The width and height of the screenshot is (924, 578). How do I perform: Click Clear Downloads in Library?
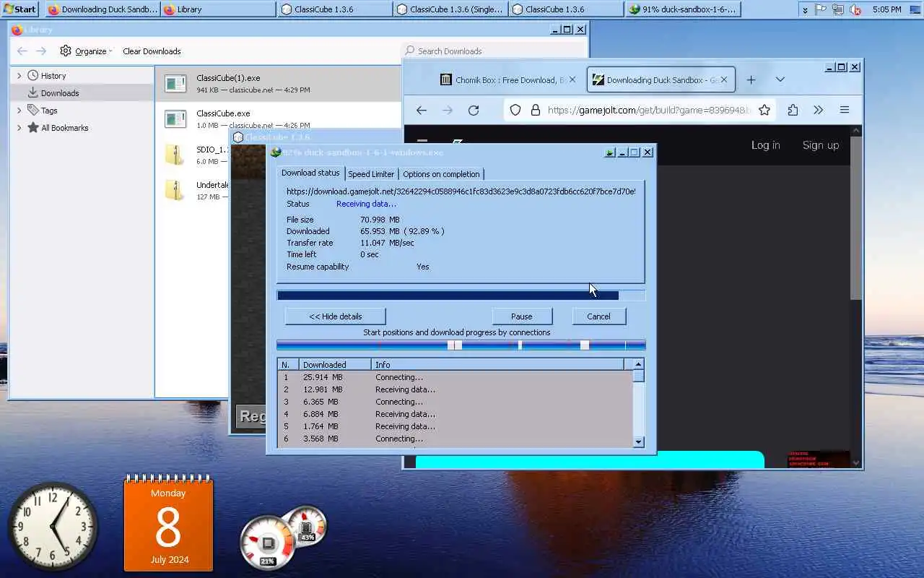pos(152,51)
